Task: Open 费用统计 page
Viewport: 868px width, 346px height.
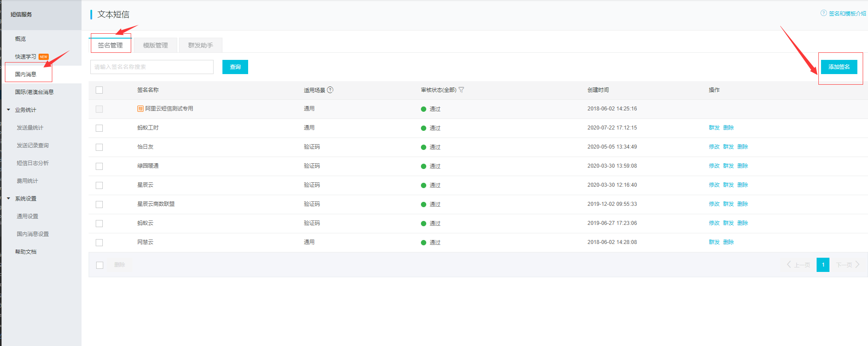Action: 27,181
